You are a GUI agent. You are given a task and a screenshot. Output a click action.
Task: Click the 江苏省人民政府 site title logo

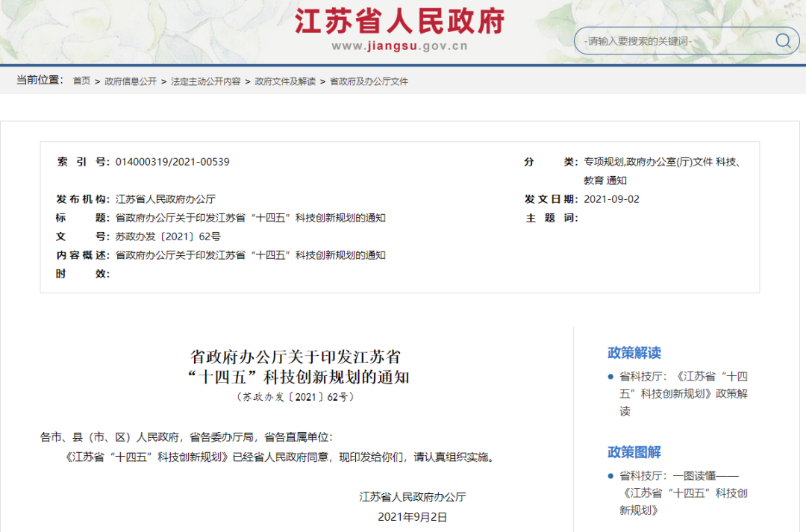(399, 21)
